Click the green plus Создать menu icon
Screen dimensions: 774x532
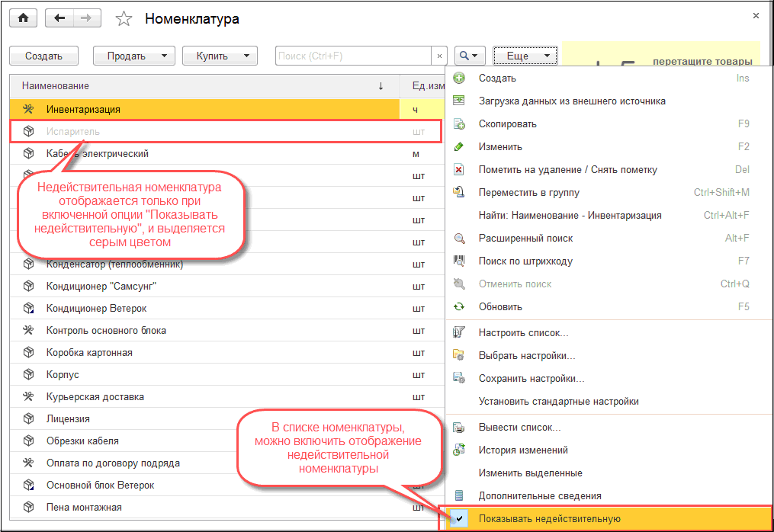point(459,78)
